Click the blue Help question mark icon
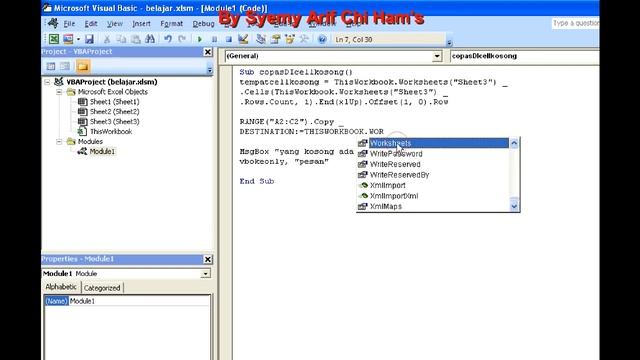640x360 pixels. (x=322, y=39)
